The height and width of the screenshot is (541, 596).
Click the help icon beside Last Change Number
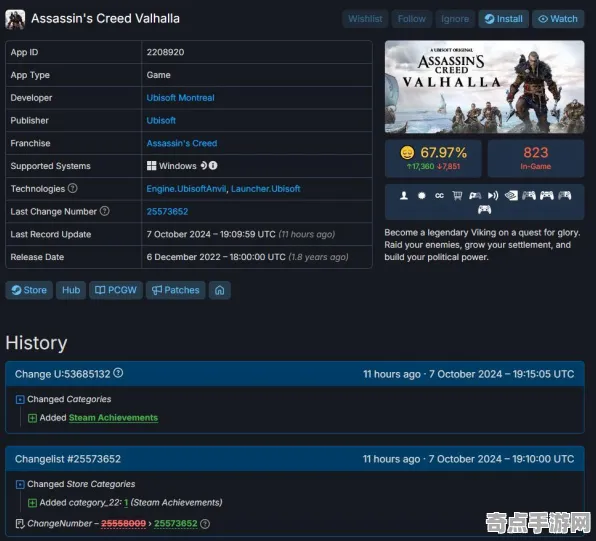pyautogui.click(x=105, y=211)
